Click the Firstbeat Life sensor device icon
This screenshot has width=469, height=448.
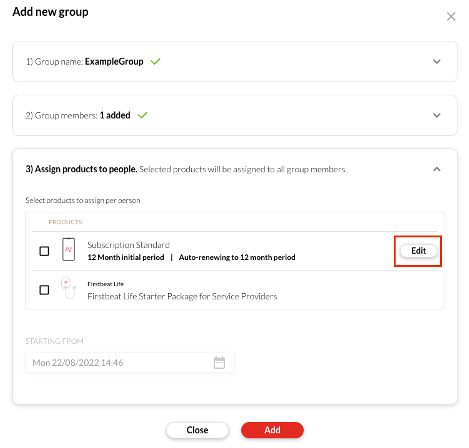[68, 289]
